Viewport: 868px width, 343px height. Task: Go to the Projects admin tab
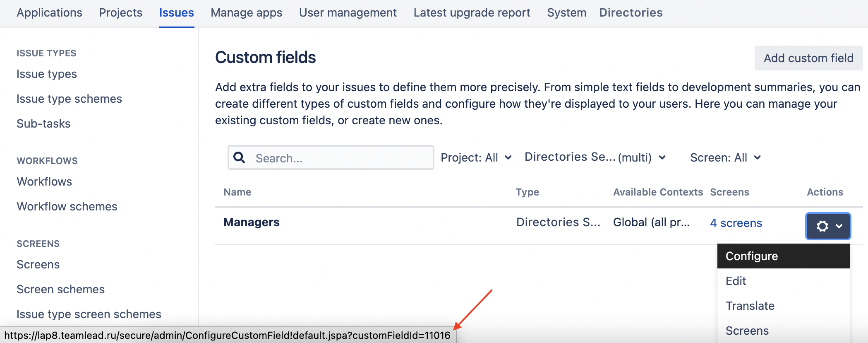(x=120, y=13)
